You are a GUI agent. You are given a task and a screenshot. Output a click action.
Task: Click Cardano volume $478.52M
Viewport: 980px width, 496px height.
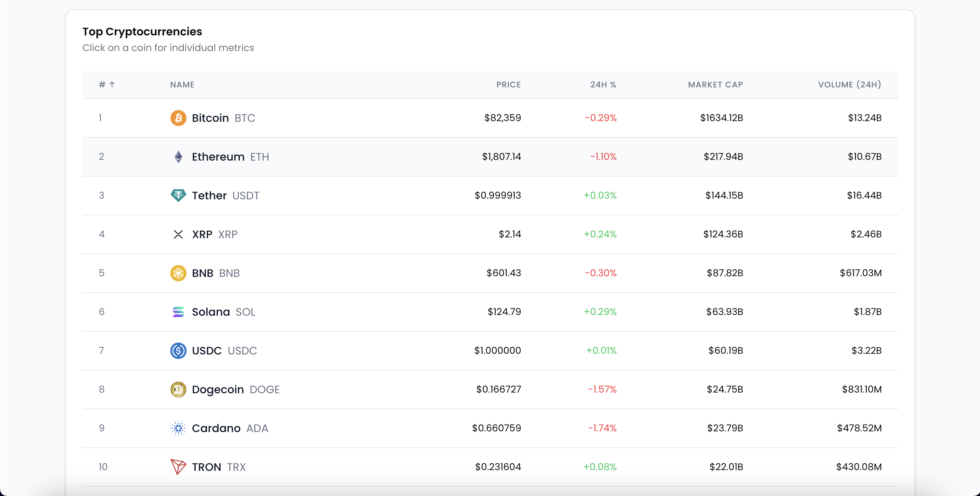pyautogui.click(x=859, y=428)
